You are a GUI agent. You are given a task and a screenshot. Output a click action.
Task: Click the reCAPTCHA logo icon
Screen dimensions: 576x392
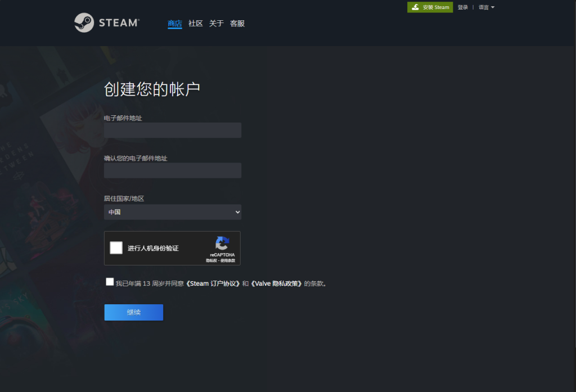221,244
